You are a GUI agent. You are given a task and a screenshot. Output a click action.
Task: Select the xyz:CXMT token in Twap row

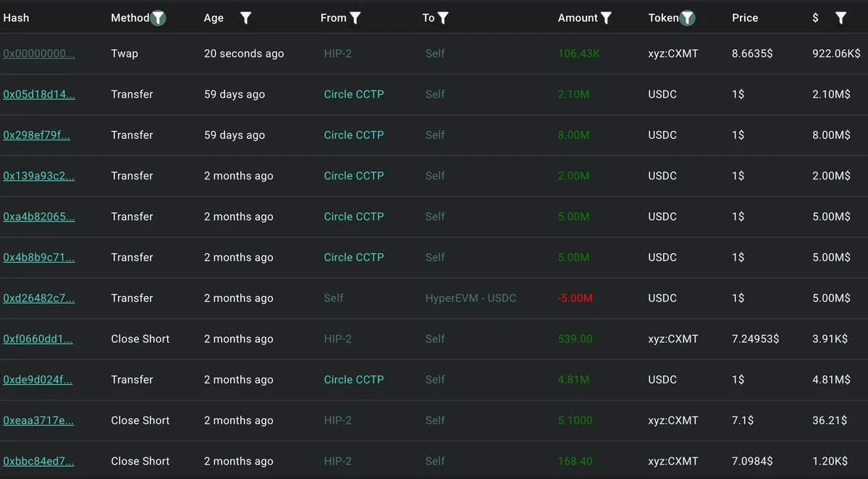(673, 54)
